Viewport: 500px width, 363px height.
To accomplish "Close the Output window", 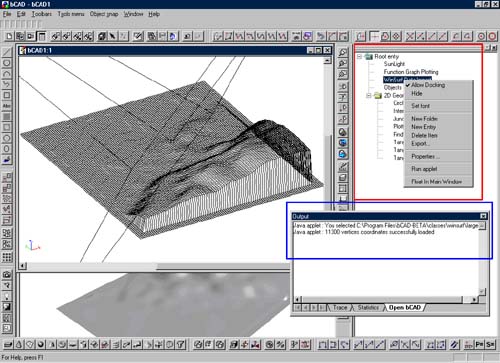I will click(x=483, y=216).
